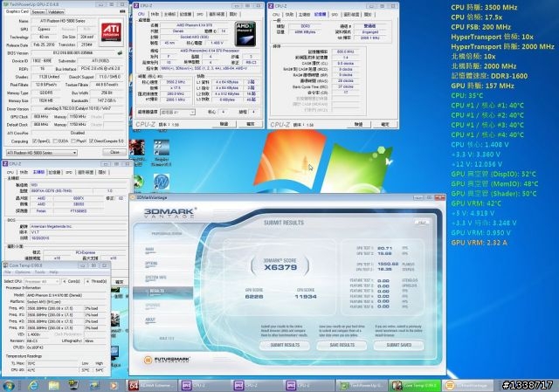Image resolution: width=559 pixels, height=392 pixels.
Task: Switch to the Sensors tab in GPU-Z
Action: [38, 11]
